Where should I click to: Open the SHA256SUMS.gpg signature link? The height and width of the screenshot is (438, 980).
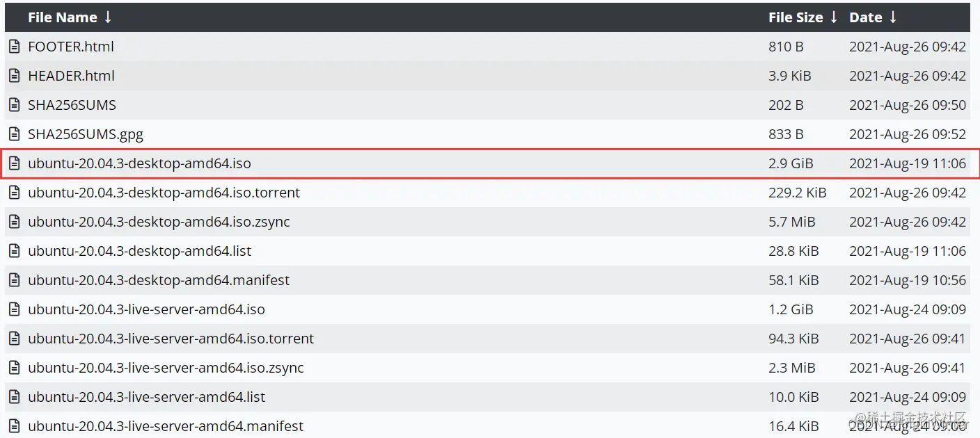coord(86,134)
